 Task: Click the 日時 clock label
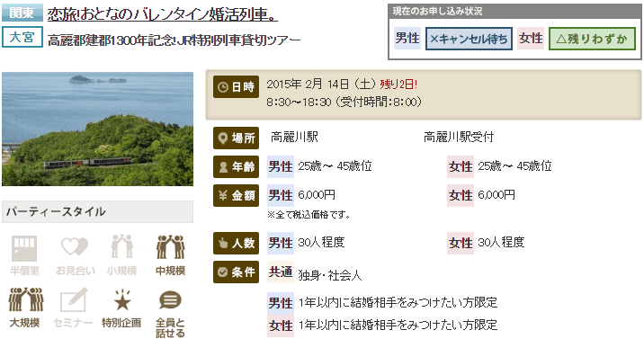pos(237,87)
